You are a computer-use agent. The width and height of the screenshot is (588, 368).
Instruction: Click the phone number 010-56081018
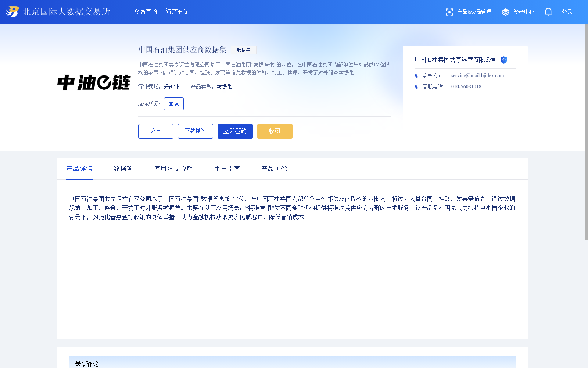click(466, 86)
